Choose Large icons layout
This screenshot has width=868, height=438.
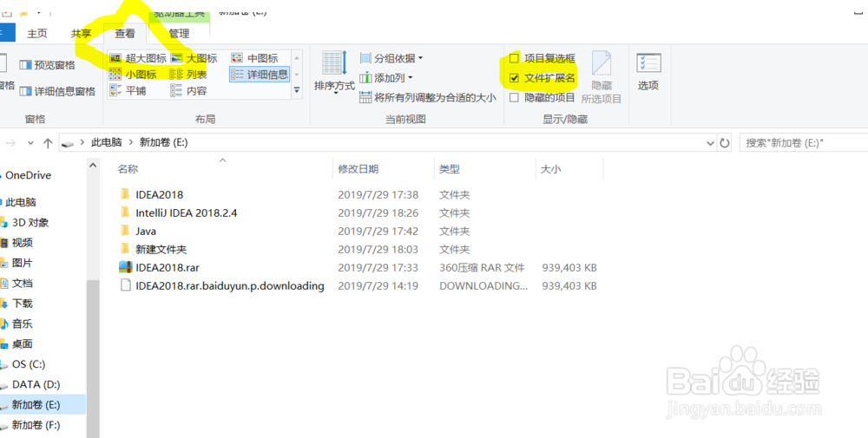click(194, 58)
